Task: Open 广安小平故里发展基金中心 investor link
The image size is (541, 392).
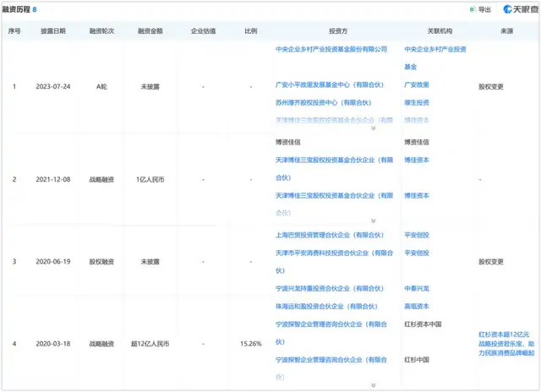Action: [330, 84]
